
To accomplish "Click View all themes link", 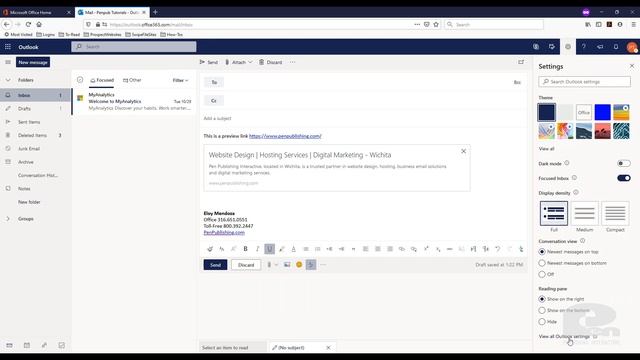I will [547, 149].
